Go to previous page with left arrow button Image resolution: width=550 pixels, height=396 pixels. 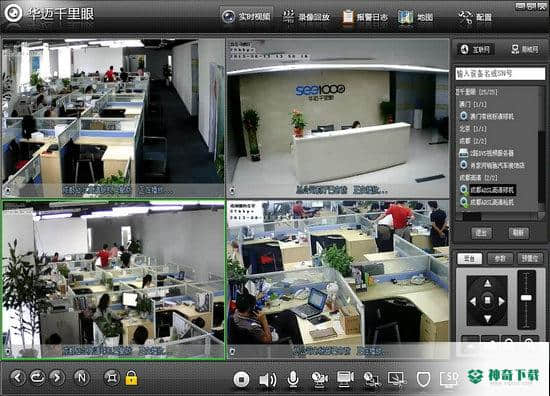[x=18, y=378]
